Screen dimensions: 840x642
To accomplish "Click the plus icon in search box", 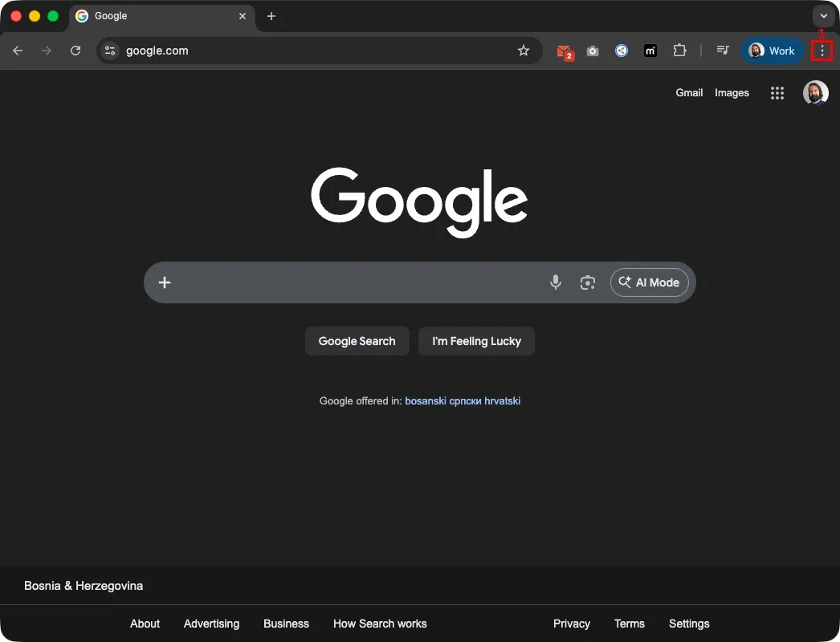I will pyautogui.click(x=165, y=282).
